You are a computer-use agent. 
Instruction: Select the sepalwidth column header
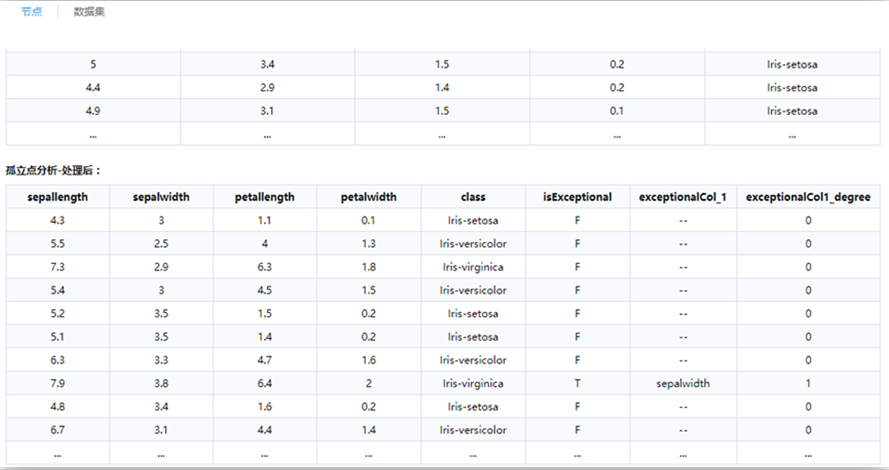tap(161, 197)
